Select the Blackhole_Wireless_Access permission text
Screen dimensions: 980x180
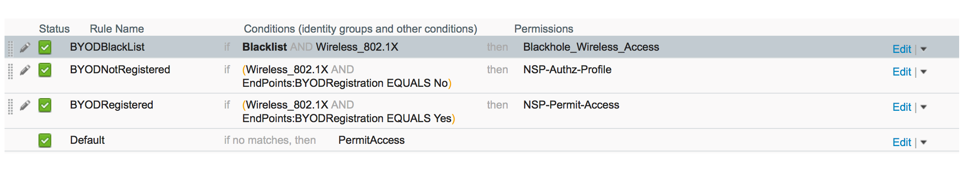pos(591,47)
